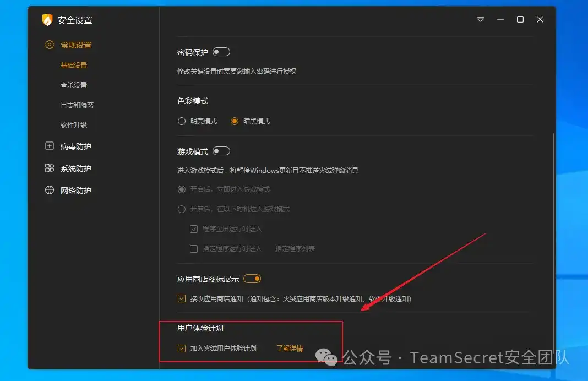Screen dimensions: 588x381
Task: Turn on 游戏模式
Action: [x=221, y=150]
